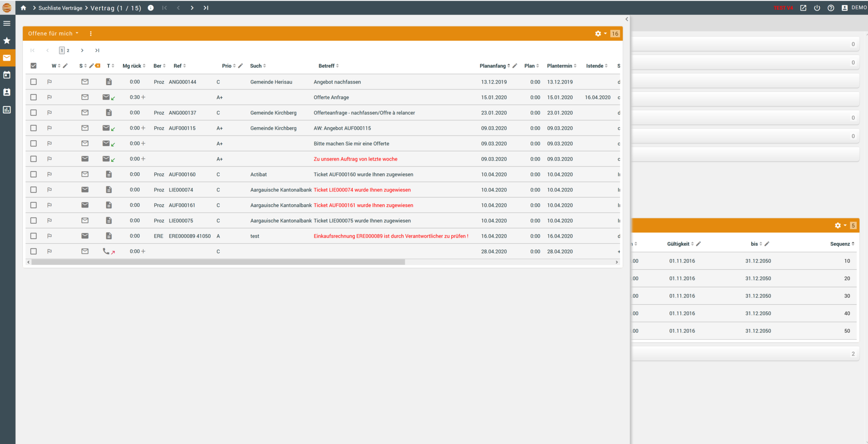Edit the Prio column pencil icon
This screenshot has height=444, width=868.
click(240, 66)
